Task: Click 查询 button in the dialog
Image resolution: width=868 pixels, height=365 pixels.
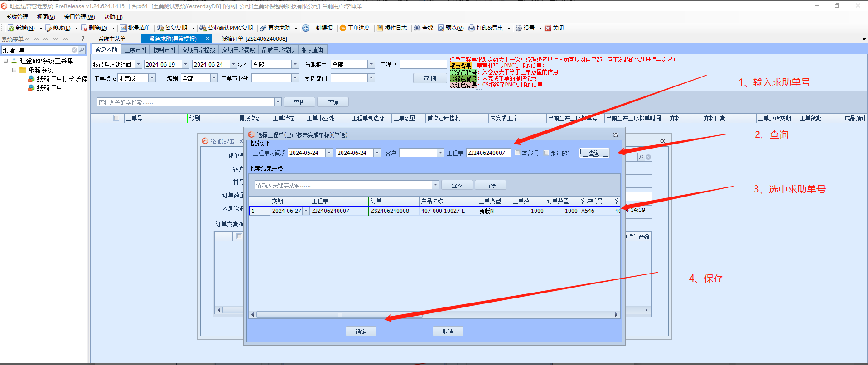Action: click(594, 153)
